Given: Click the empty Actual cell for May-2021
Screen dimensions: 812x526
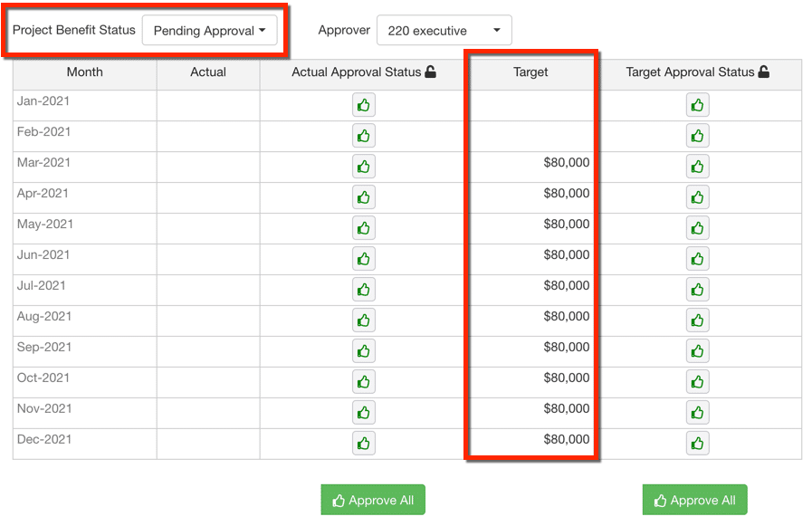Looking at the screenshot, I should coord(208,228).
